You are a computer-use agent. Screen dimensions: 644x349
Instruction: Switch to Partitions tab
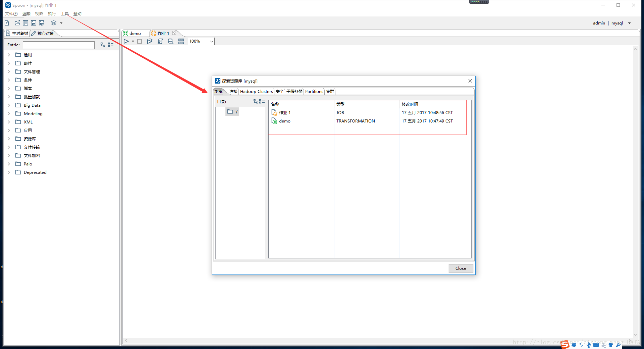pyautogui.click(x=314, y=91)
